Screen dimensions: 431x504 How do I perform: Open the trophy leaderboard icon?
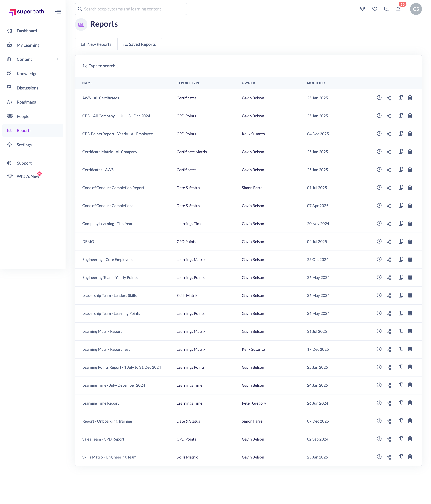[362, 9]
